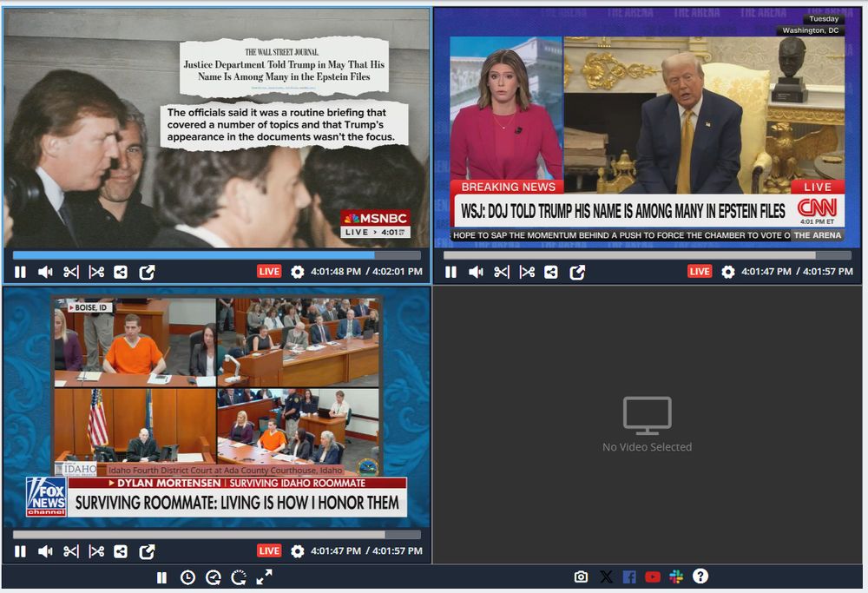
Task: Pop out the MSNBC video
Action: click(x=147, y=272)
